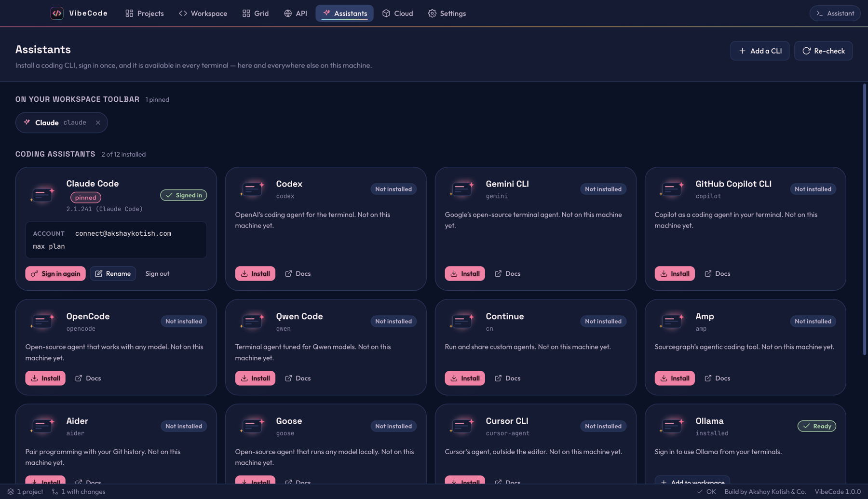Click 1 with changes in status bar

coord(78,492)
